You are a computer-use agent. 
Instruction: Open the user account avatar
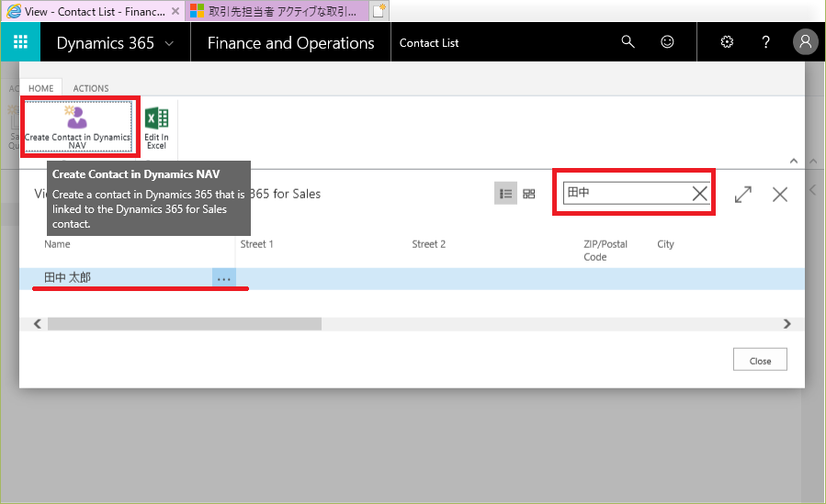[806, 41]
